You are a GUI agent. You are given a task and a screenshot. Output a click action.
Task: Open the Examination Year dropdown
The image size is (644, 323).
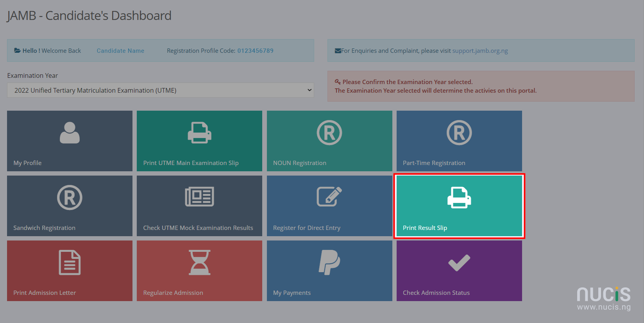point(160,90)
